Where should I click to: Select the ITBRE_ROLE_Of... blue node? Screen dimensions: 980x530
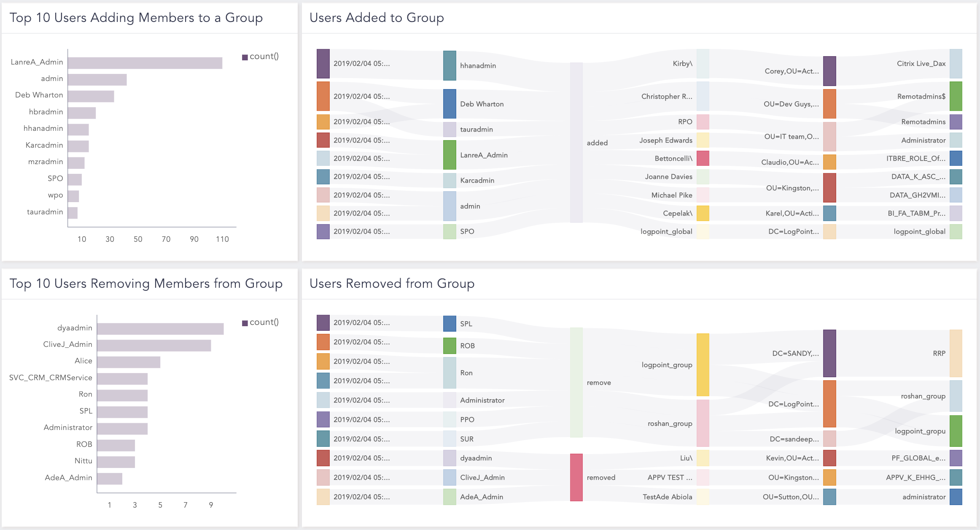click(956, 158)
